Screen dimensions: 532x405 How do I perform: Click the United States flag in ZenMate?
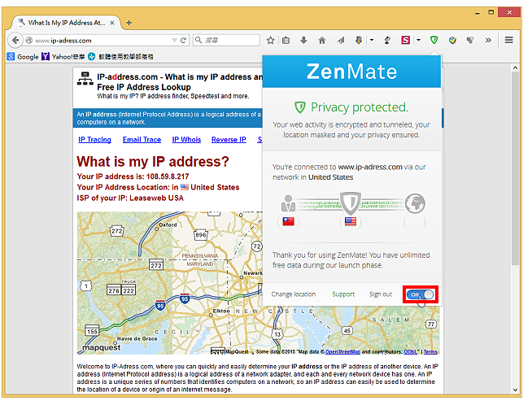(351, 222)
